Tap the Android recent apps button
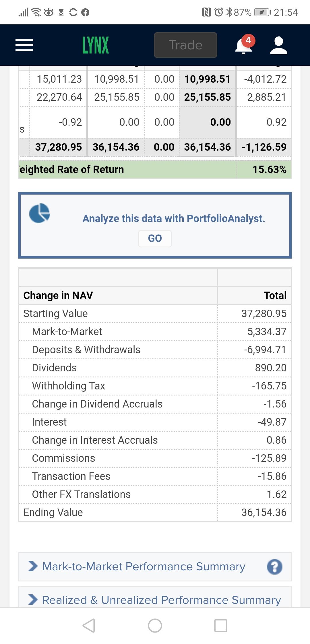 click(x=221, y=626)
